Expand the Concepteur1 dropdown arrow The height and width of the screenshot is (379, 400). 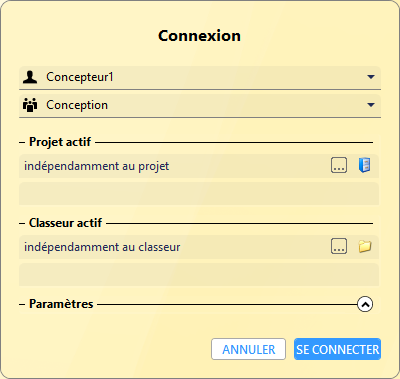coord(371,77)
